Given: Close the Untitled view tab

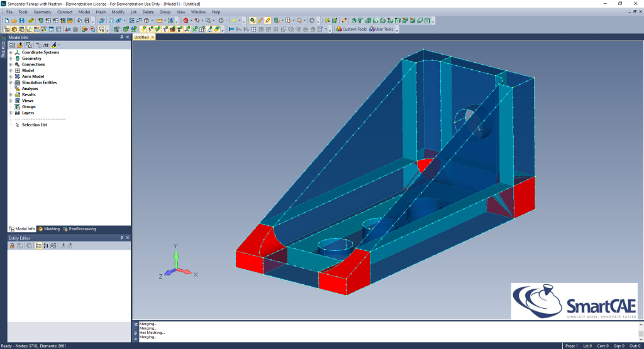Looking at the screenshot, I should click(x=152, y=37).
